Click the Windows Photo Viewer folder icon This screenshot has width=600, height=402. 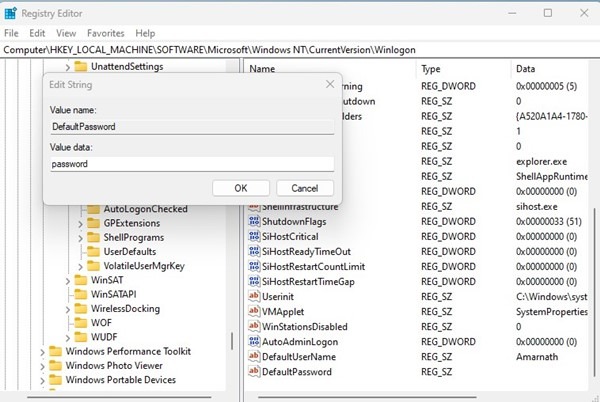tap(55, 366)
